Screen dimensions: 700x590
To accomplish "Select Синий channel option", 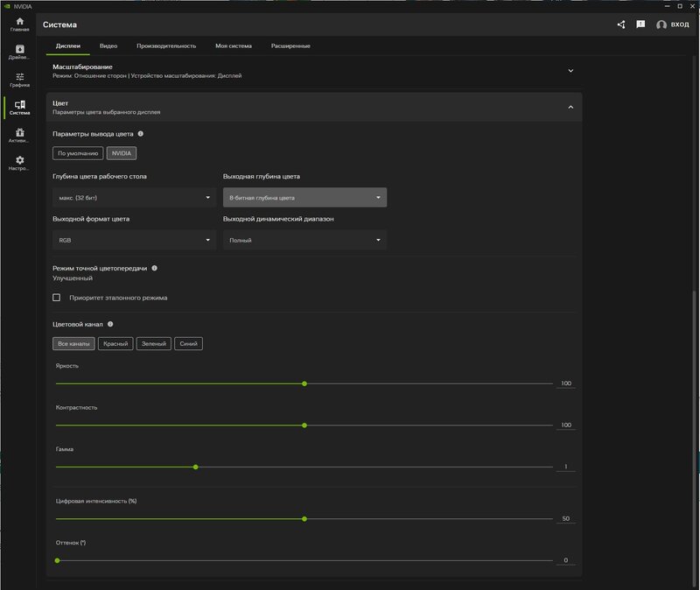I will [x=188, y=343].
